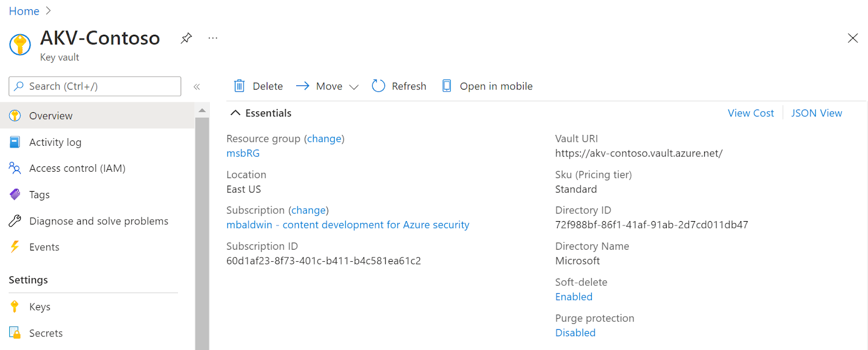Open Access control (IAM) from sidebar
Screen dimensions: 868x350
(77, 168)
